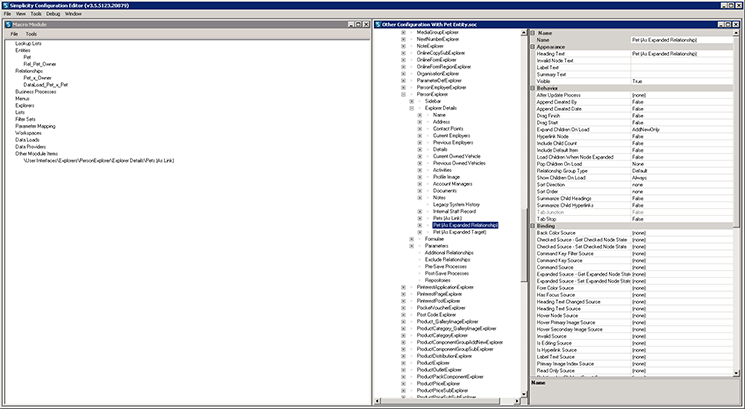Screen dimensions: 745x409
Task: Select the Parameter Mapping node
Action: tap(35, 126)
